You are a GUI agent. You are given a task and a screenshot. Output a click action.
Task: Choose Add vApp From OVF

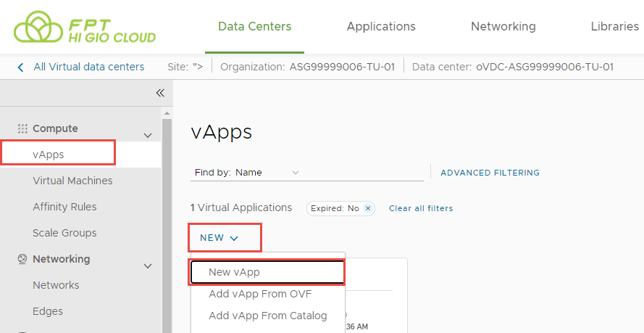[259, 294]
